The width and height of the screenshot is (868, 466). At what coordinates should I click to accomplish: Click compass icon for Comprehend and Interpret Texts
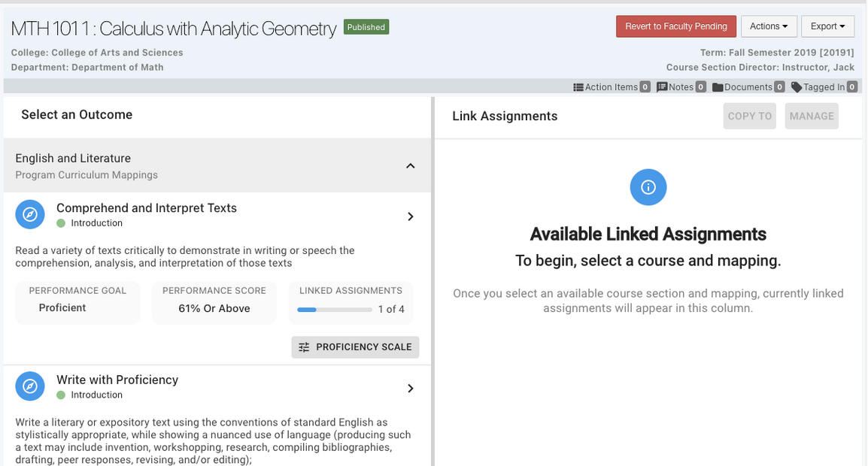click(x=30, y=215)
